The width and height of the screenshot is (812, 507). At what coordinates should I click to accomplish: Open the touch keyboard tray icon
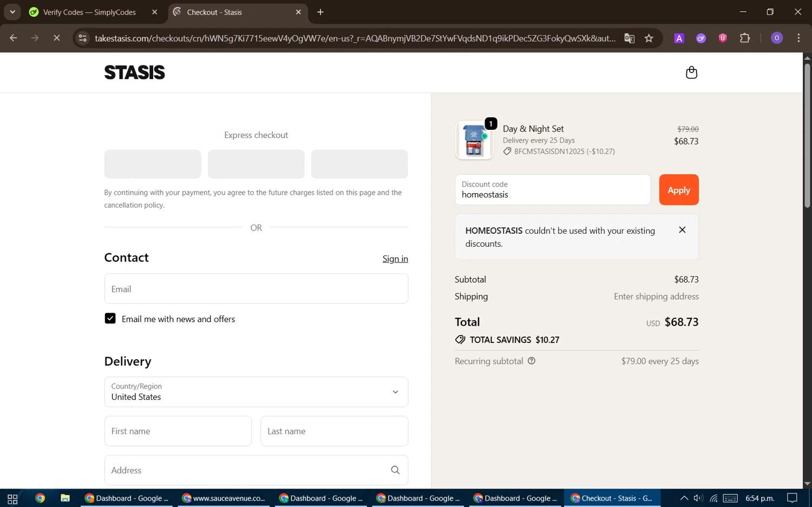730,498
